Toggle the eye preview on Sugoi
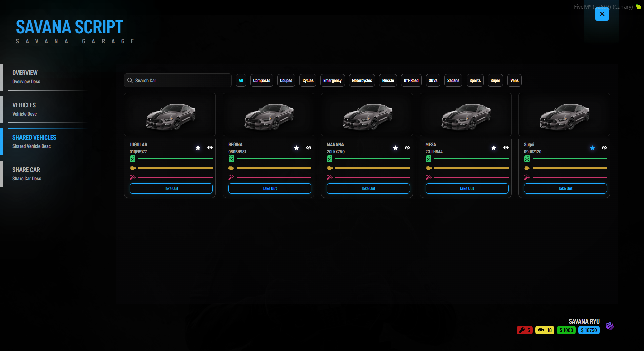 [x=604, y=148]
